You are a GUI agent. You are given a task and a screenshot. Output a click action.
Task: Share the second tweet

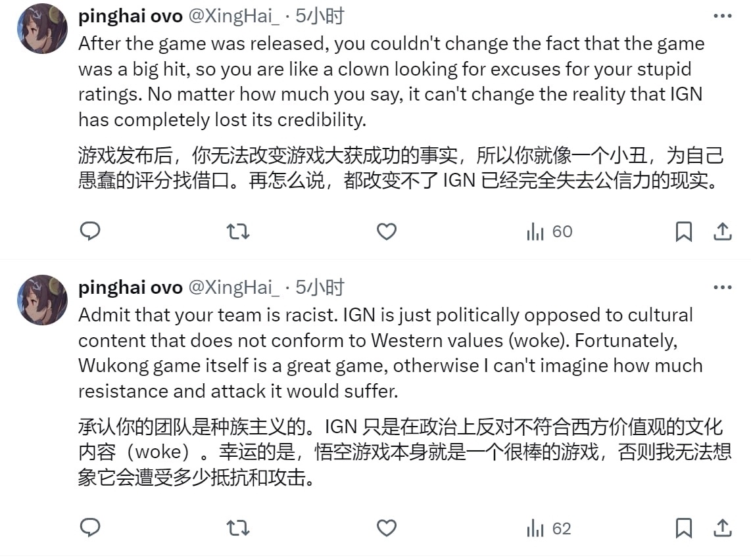coord(723,528)
